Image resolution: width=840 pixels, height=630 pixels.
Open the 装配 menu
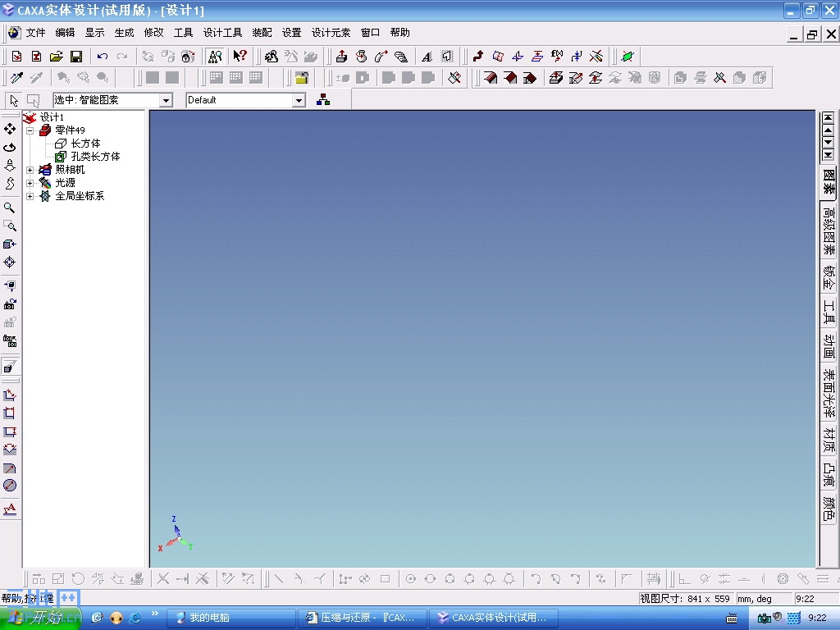262,33
